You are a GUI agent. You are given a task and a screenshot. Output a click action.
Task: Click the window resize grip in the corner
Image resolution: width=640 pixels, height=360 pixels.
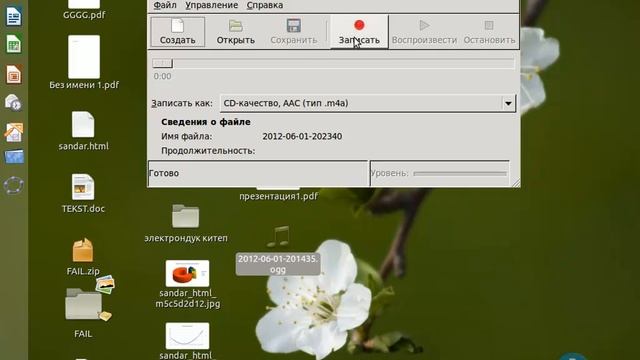(x=516, y=183)
